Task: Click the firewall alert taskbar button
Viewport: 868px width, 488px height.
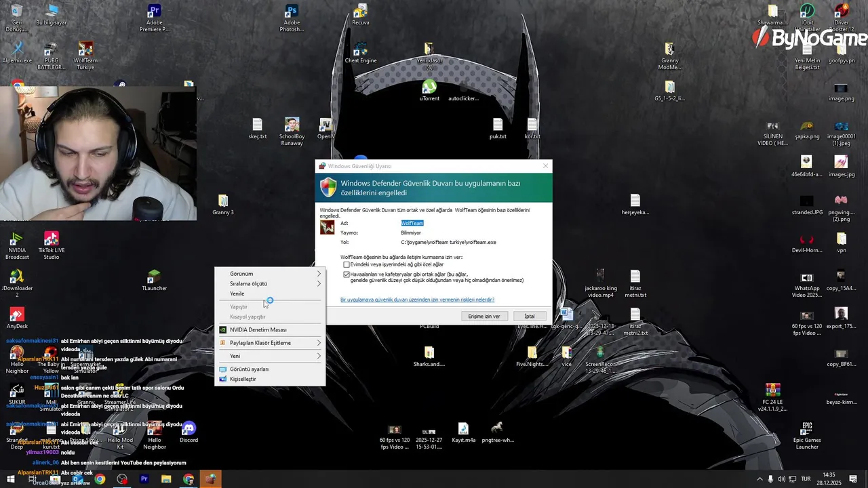Action: 210,479
